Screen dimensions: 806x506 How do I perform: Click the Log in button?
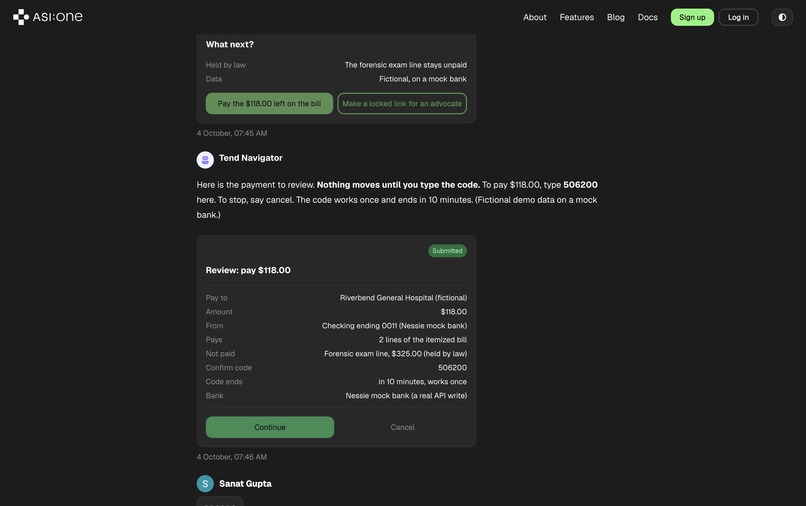click(738, 17)
